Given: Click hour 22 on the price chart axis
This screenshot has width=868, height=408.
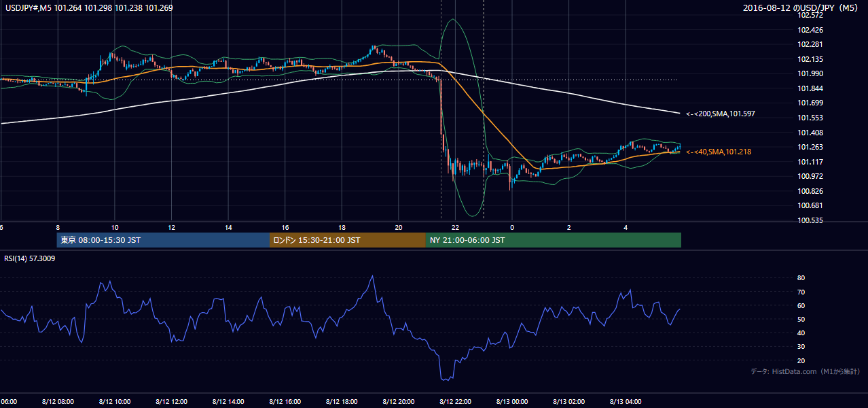Looking at the screenshot, I should point(456,227).
